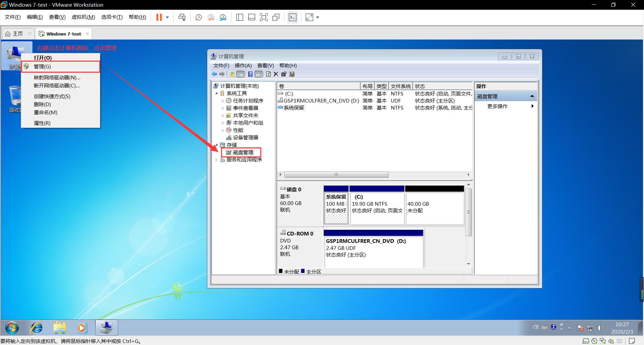Open the snapshot manager icon
This screenshot has height=345, width=644.
click(223, 17)
